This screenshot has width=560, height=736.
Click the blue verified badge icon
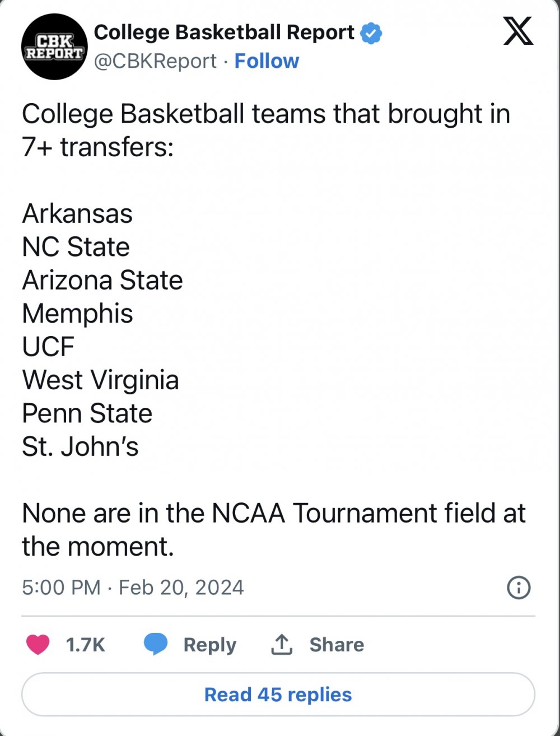[371, 33]
